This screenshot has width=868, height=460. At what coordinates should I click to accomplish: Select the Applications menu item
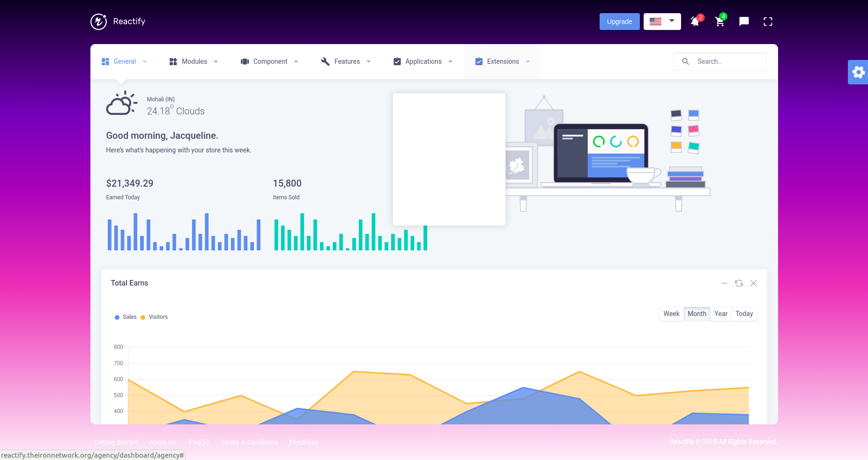click(x=423, y=61)
